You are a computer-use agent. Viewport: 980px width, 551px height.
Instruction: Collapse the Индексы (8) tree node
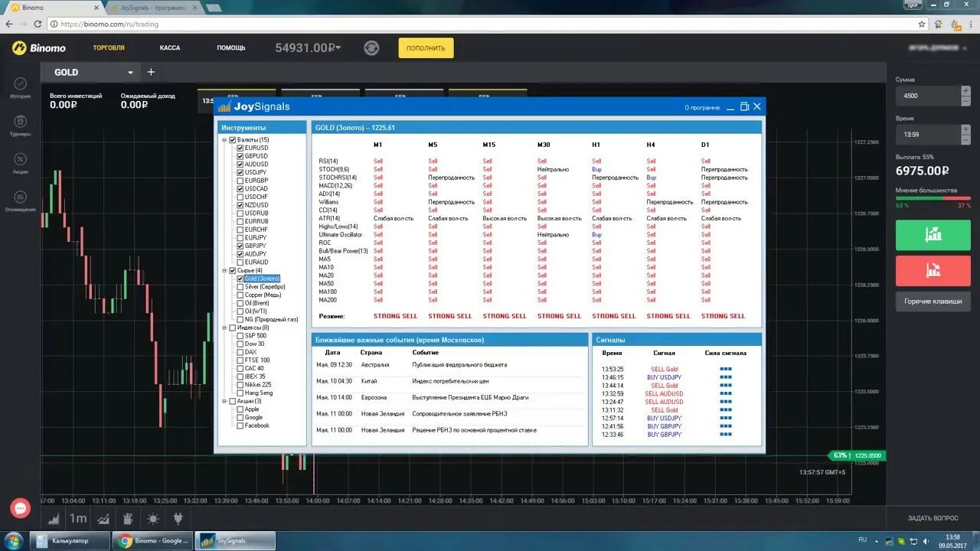(x=224, y=328)
